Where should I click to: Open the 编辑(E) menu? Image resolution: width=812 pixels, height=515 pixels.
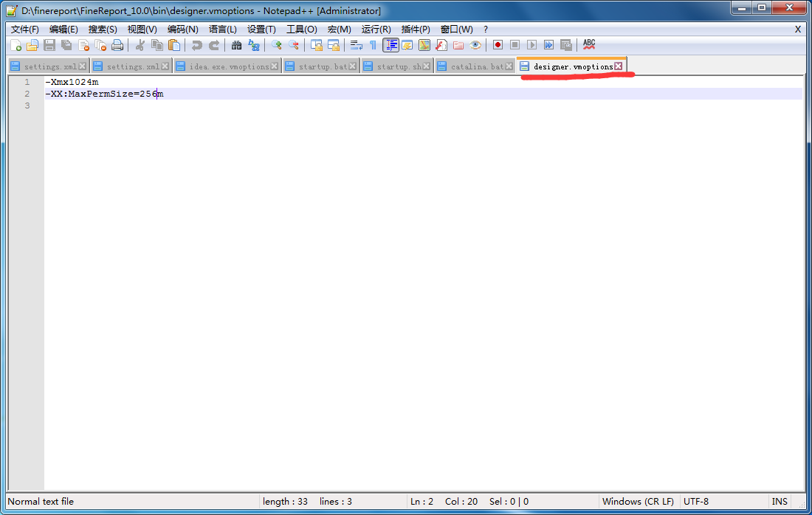click(x=63, y=30)
